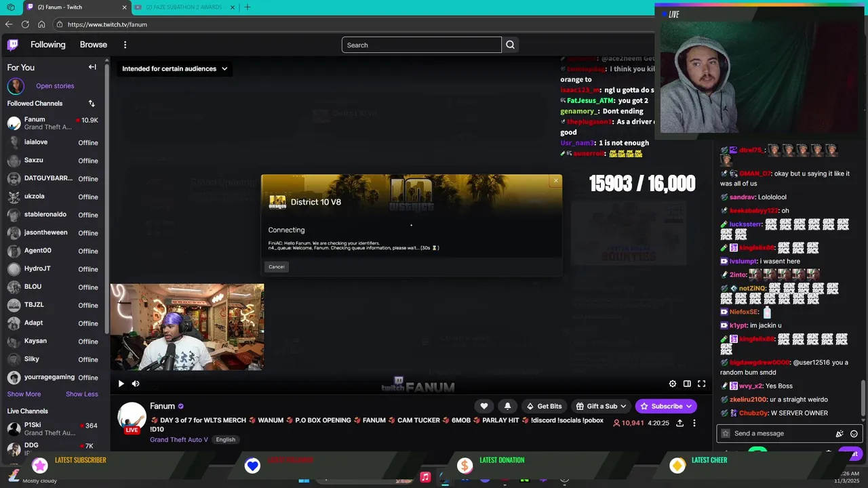The image size is (868, 488).
Task: Open a new browser tab
Action: tap(248, 7)
